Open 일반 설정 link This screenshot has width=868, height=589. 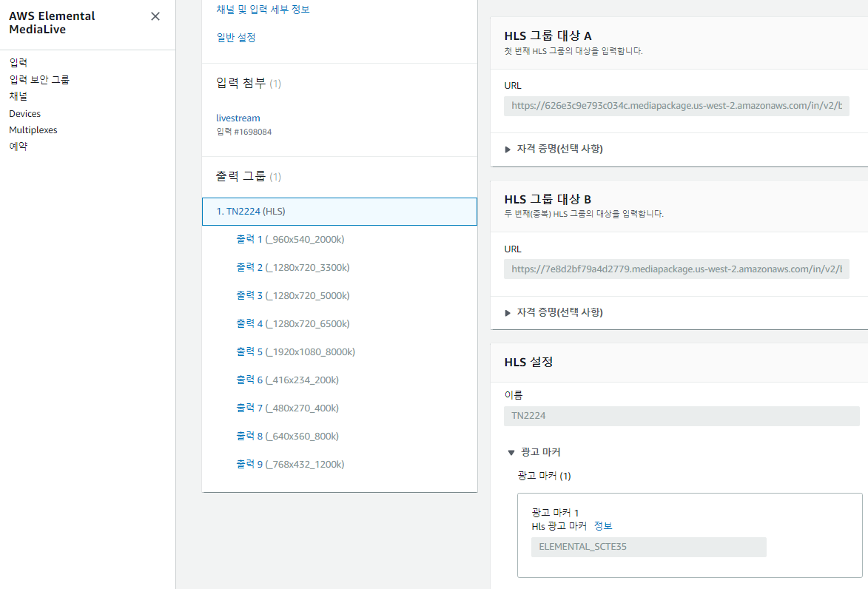point(236,38)
